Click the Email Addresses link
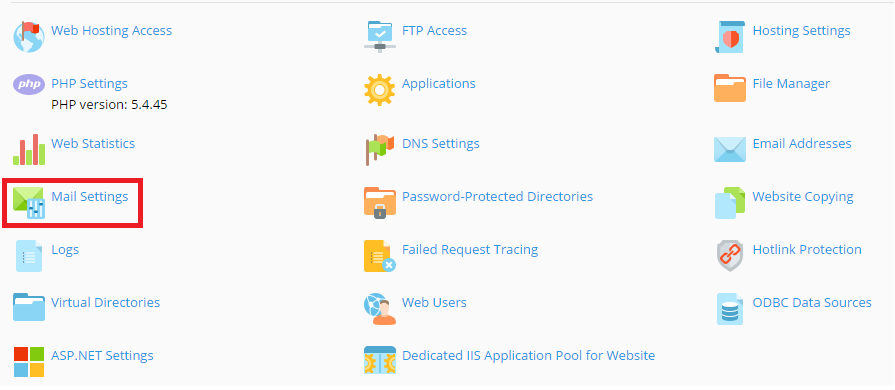 click(802, 143)
